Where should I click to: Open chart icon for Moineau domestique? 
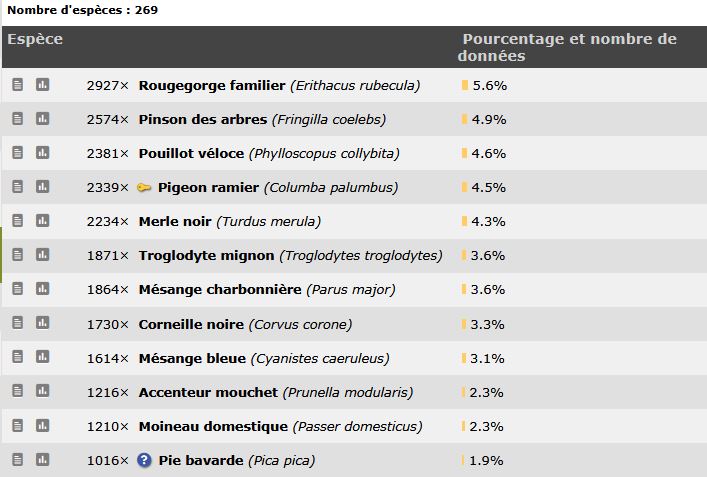42,425
